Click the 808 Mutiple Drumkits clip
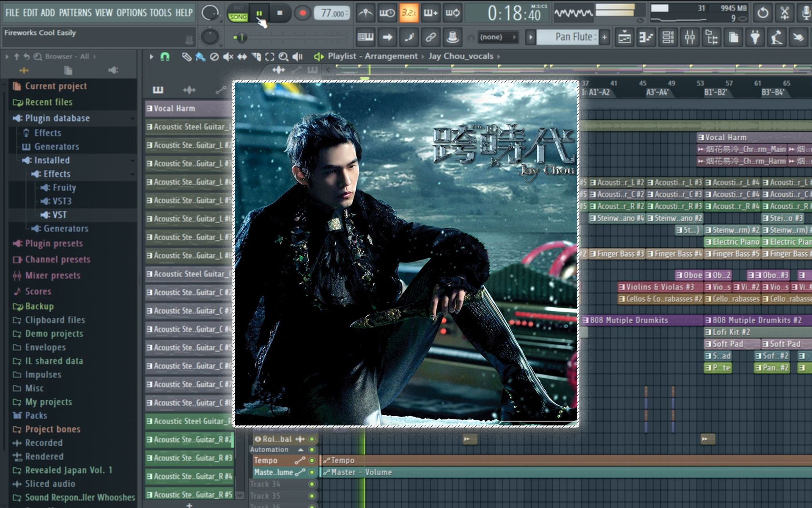Viewport: 812px width, 508px height. coord(642,320)
